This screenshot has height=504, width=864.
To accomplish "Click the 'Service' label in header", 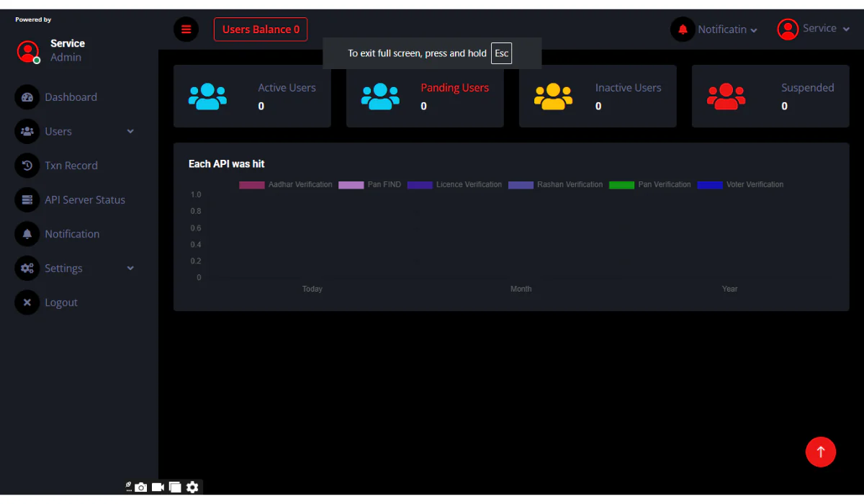I will [x=820, y=28].
